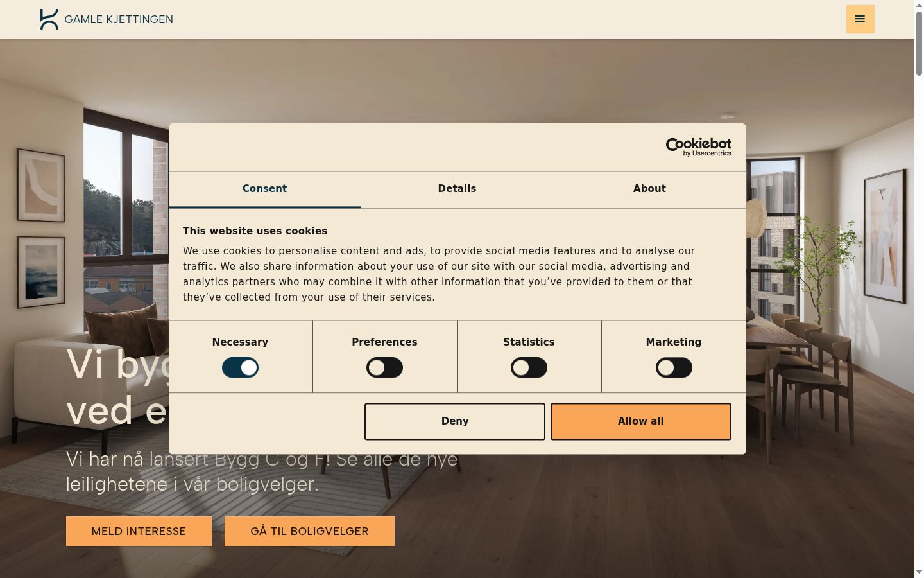Click the Deny button

coord(455,421)
